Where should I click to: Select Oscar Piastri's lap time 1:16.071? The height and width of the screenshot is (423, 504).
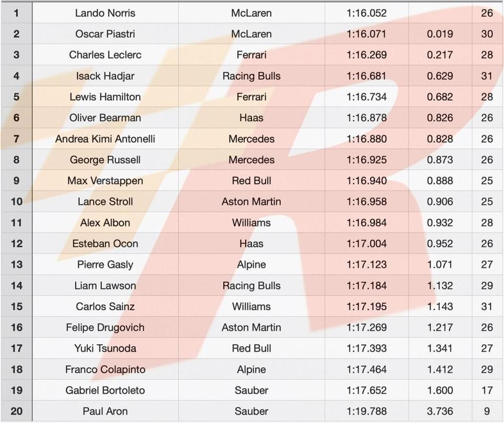pos(366,34)
